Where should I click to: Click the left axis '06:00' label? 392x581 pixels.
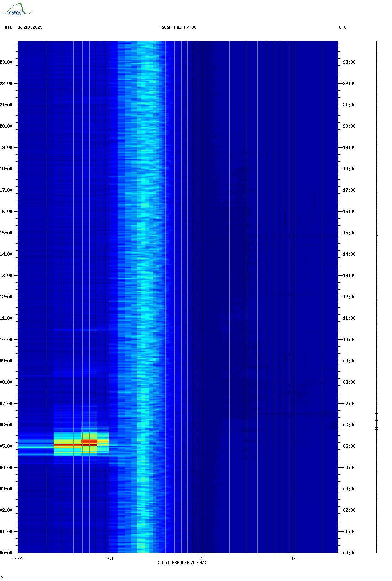click(x=6, y=425)
